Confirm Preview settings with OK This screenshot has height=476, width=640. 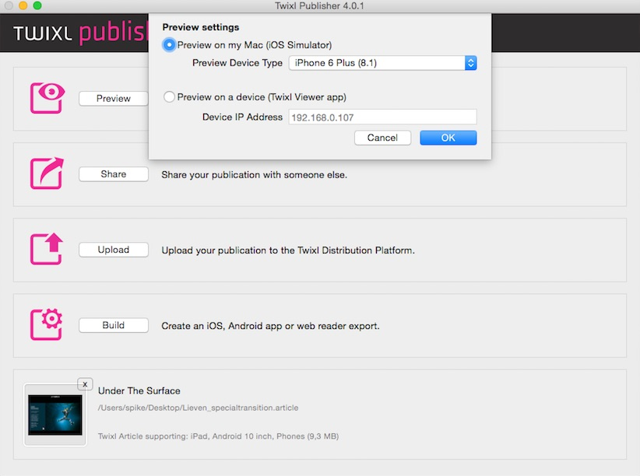448,138
